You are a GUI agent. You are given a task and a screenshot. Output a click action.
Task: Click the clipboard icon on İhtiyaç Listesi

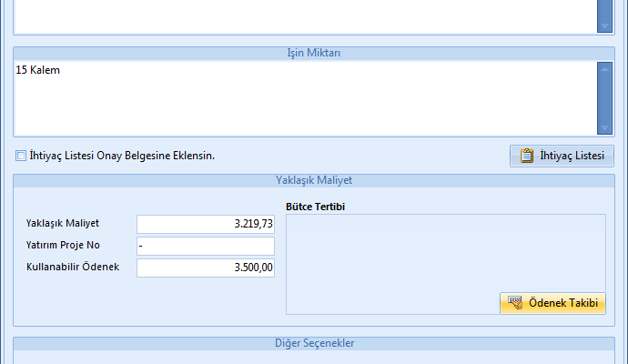coord(526,156)
